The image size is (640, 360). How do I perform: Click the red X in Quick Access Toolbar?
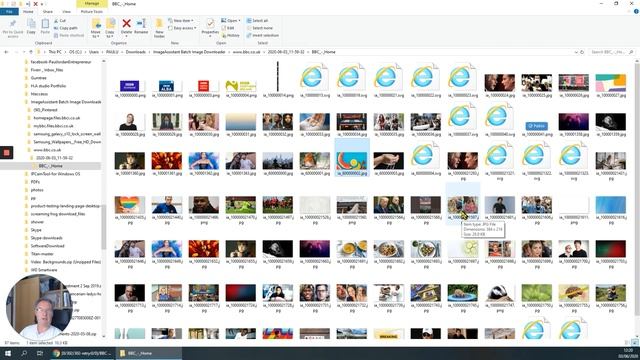coord(35,4)
